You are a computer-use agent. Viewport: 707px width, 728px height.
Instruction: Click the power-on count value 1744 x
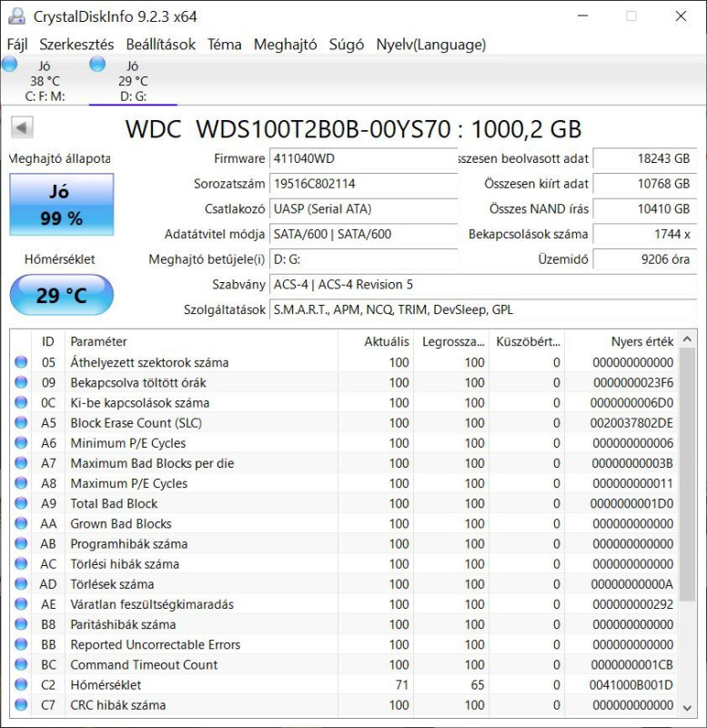tap(645, 234)
